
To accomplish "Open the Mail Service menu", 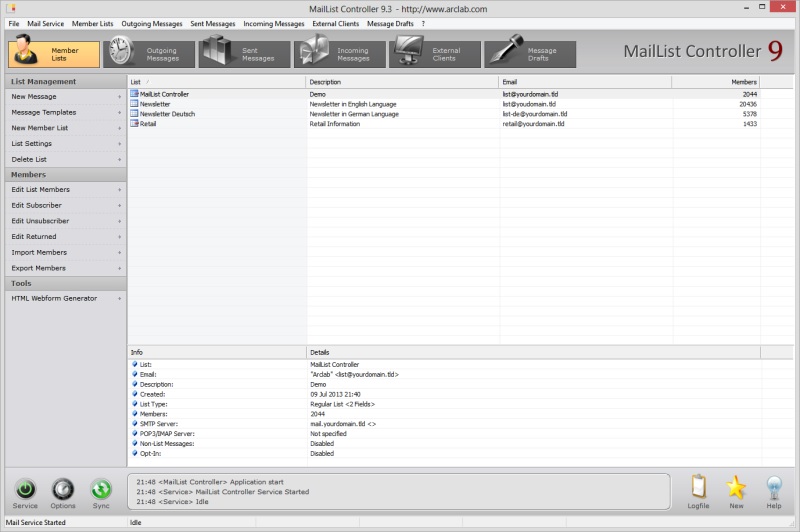I will (x=45, y=23).
